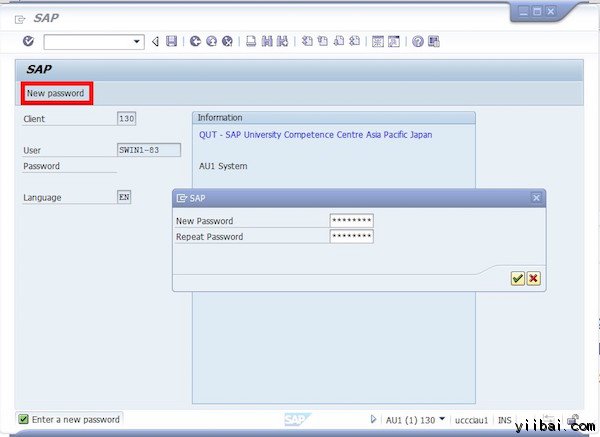Click the 'AU1 System' information text
Image resolution: width=600 pixels, height=437 pixels.
[223, 166]
